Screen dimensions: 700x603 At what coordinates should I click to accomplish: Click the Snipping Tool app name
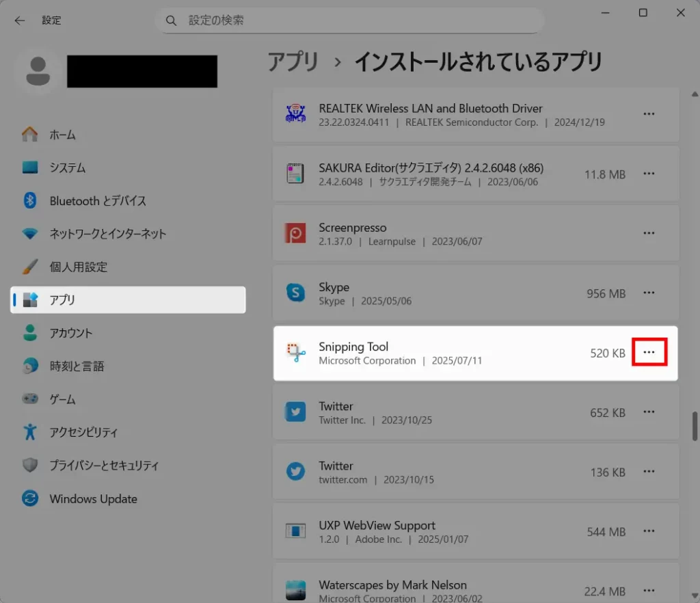point(353,347)
